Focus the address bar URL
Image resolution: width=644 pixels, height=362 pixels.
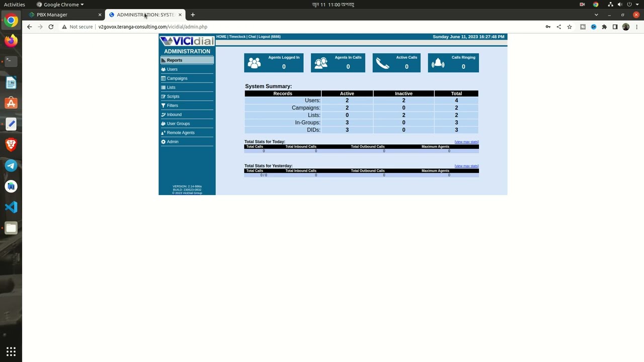(x=153, y=27)
